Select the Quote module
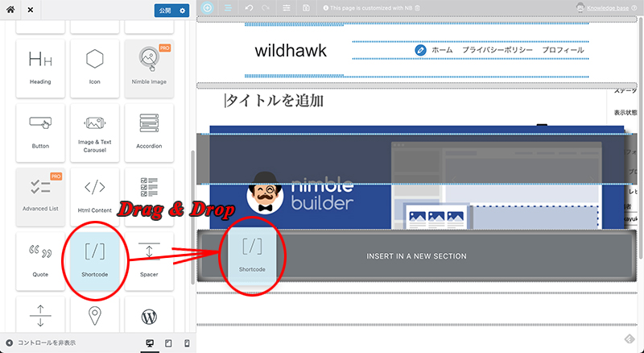This screenshot has height=353, width=644. pyautogui.click(x=39, y=260)
